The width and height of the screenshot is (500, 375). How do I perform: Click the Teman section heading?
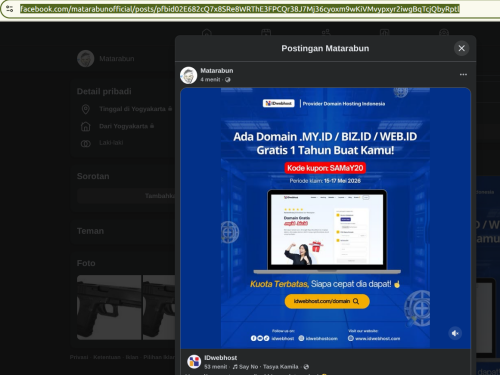[90, 231]
